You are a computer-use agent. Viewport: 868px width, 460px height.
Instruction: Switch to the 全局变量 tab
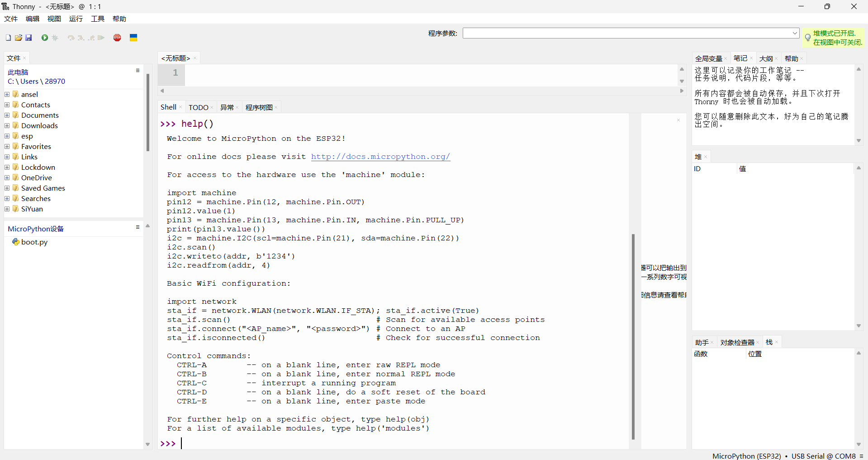click(x=709, y=58)
